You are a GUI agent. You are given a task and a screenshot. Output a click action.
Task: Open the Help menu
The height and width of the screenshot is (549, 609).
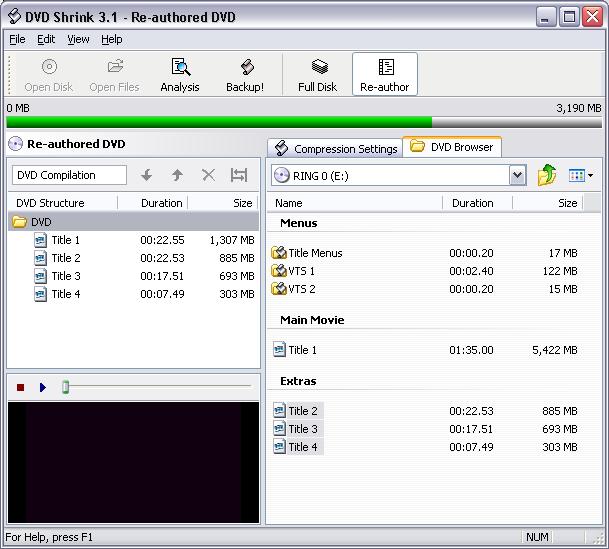pos(111,39)
